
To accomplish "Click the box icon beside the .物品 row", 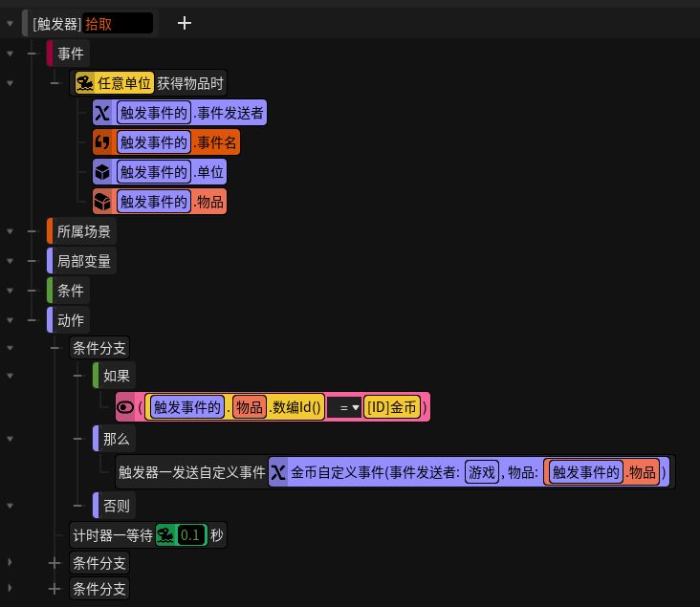I will tap(102, 202).
